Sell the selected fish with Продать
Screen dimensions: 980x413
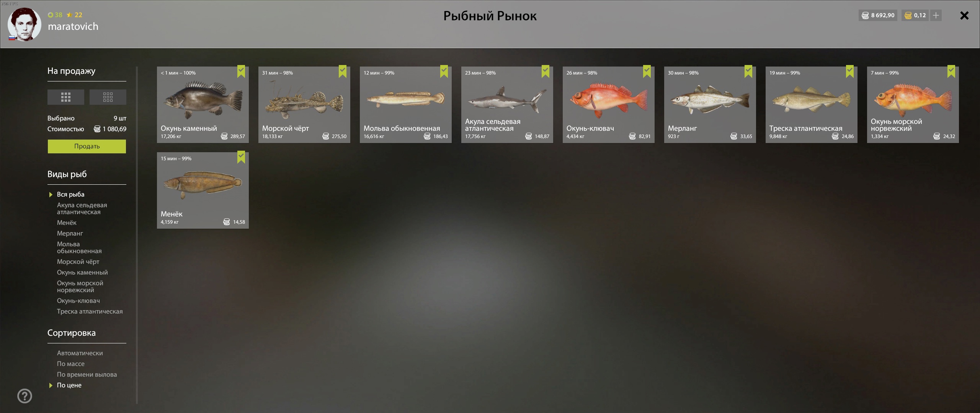click(x=87, y=146)
